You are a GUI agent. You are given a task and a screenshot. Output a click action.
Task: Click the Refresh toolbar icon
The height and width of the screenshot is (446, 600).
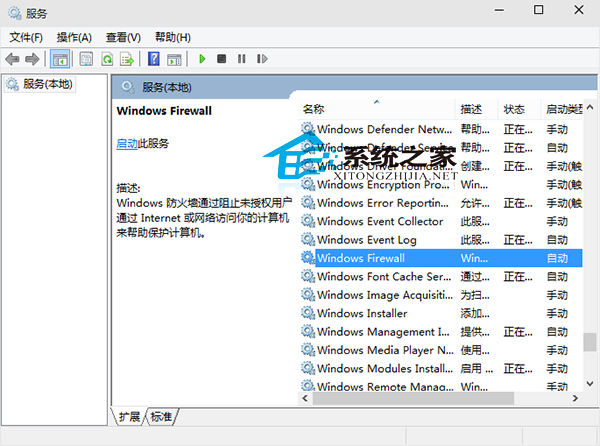[x=107, y=59]
